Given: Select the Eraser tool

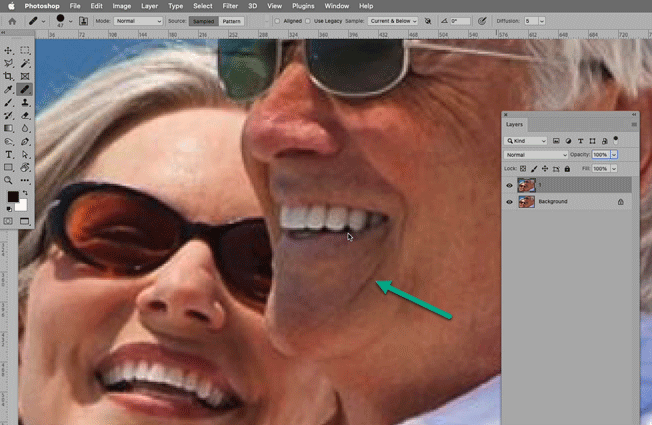Looking at the screenshot, I should pyautogui.click(x=25, y=115).
